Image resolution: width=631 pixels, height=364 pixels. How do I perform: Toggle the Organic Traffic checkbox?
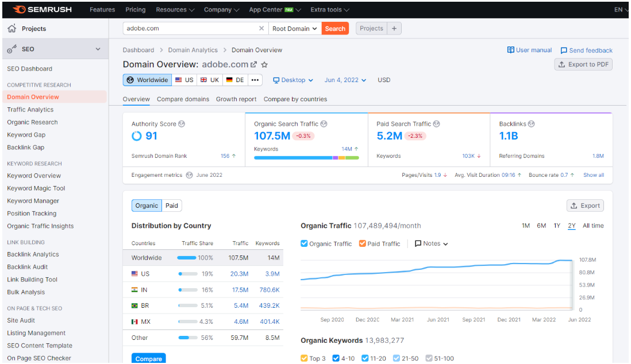[x=304, y=243]
